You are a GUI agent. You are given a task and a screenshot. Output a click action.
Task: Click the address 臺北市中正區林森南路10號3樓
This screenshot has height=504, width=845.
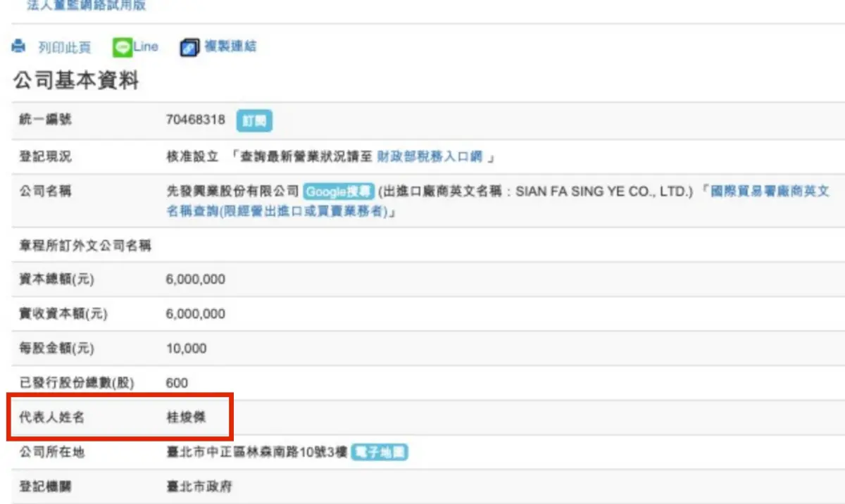tap(256, 452)
